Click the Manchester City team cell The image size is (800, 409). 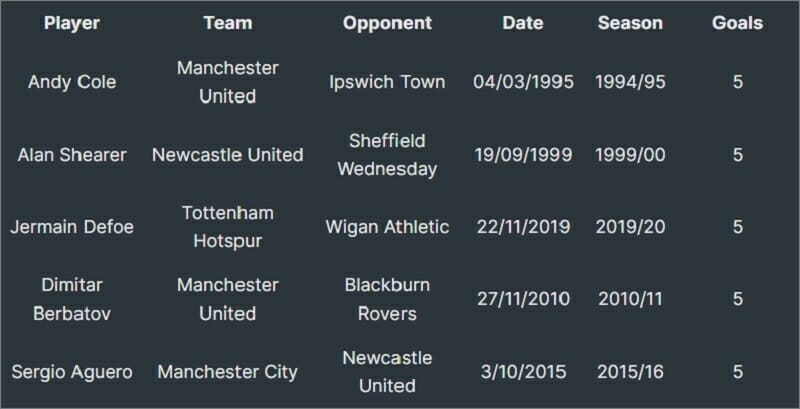click(x=227, y=372)
